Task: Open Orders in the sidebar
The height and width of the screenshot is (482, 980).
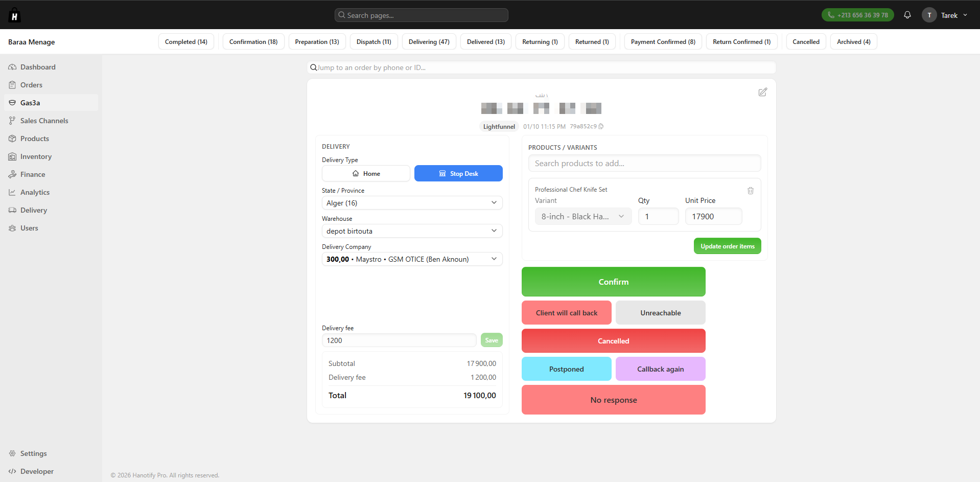Action: point(51,85)
